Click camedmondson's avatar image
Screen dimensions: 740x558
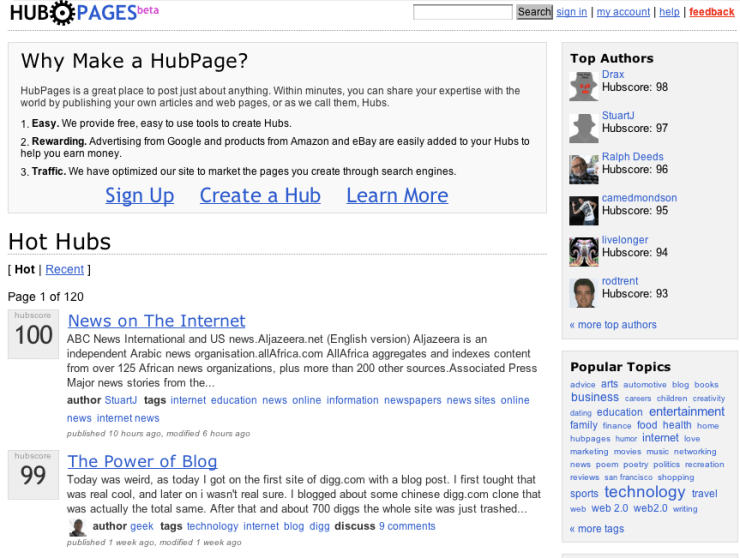583,210
